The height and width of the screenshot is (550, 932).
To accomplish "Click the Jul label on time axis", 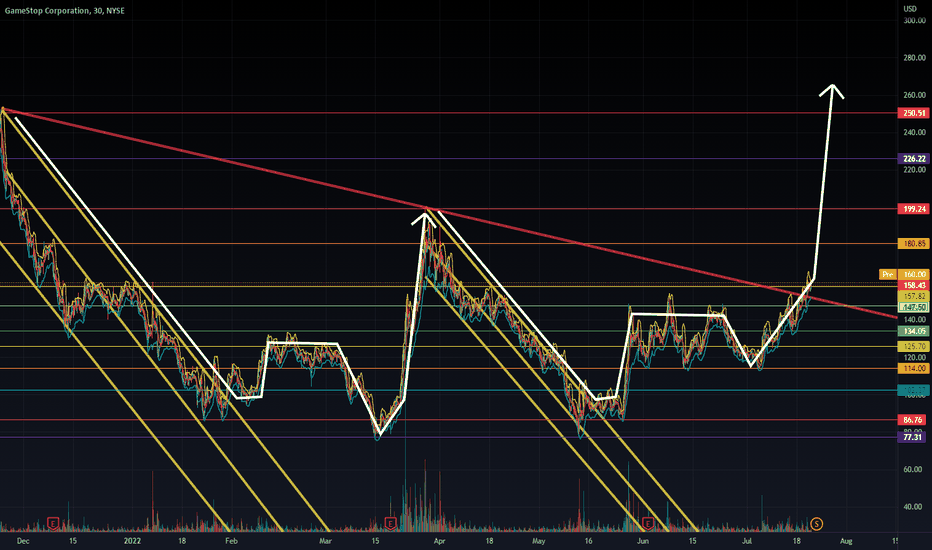I will (747, 541).
